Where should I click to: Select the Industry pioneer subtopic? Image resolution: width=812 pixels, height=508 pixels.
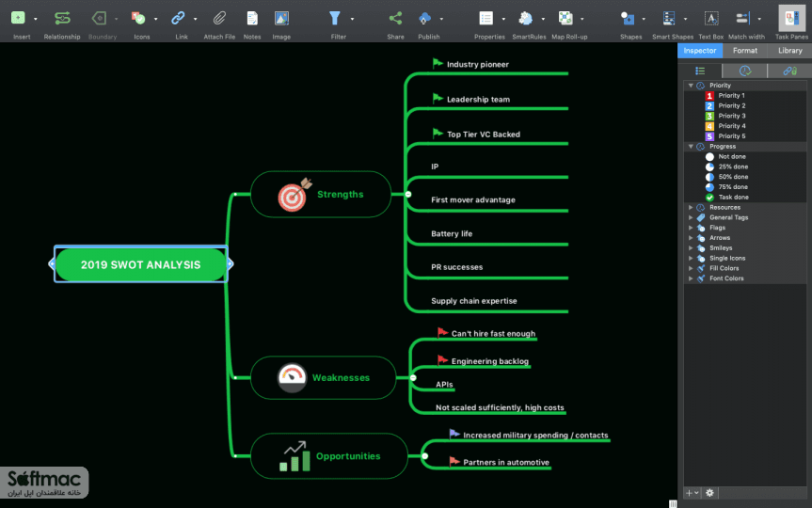477,64
